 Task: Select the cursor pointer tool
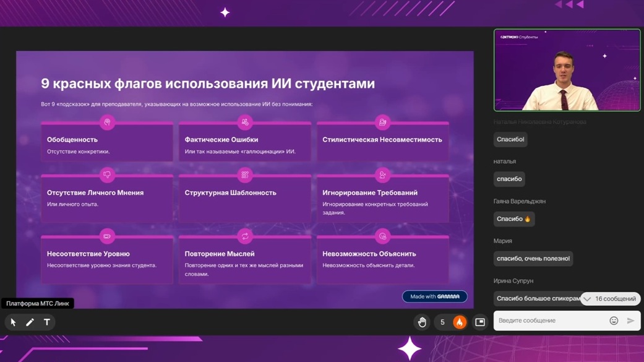(13, 322)
